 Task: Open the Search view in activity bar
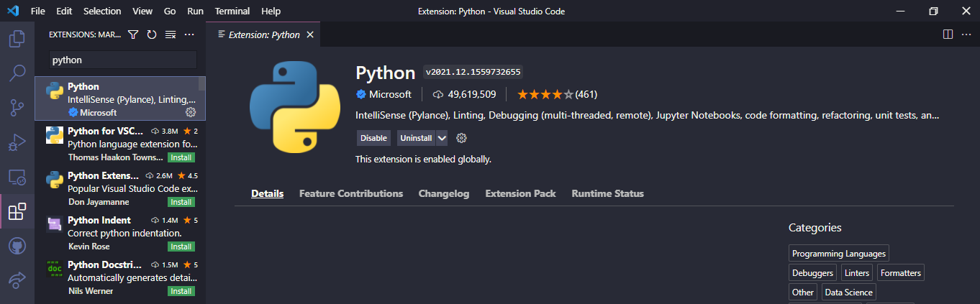(17, 73)
